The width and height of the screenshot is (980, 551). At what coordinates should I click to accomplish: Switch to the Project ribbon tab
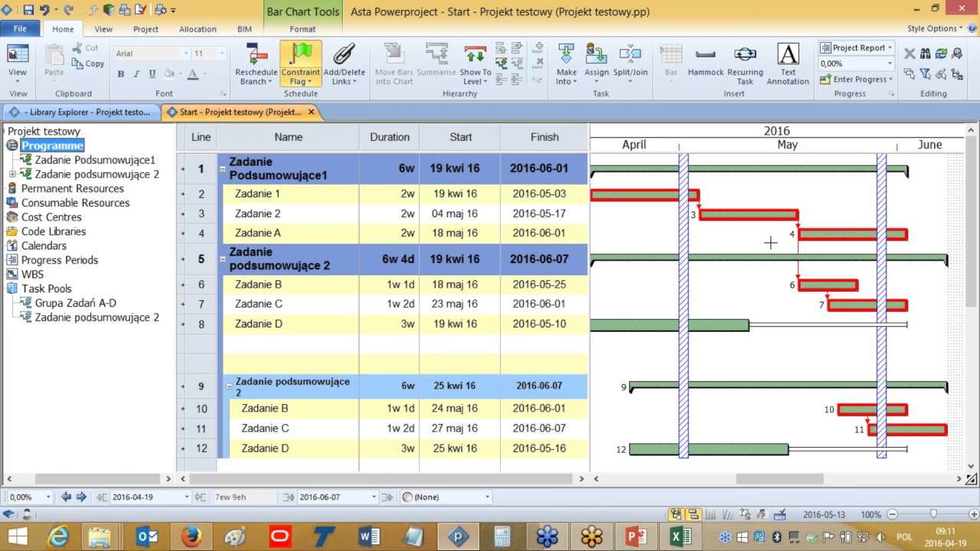coord(145,29)
